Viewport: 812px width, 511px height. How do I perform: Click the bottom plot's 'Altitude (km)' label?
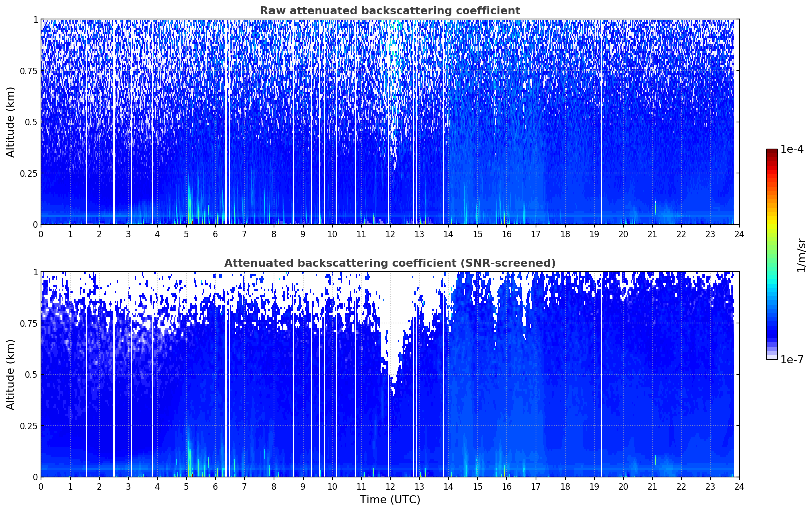pyautogui.click(x=11, y=374)
